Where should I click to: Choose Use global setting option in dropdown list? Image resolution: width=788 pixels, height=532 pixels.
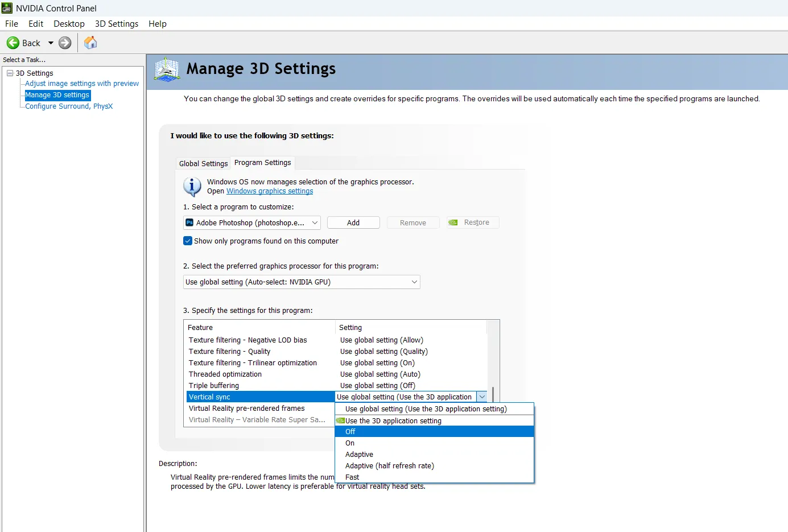[x=435, y=409]
